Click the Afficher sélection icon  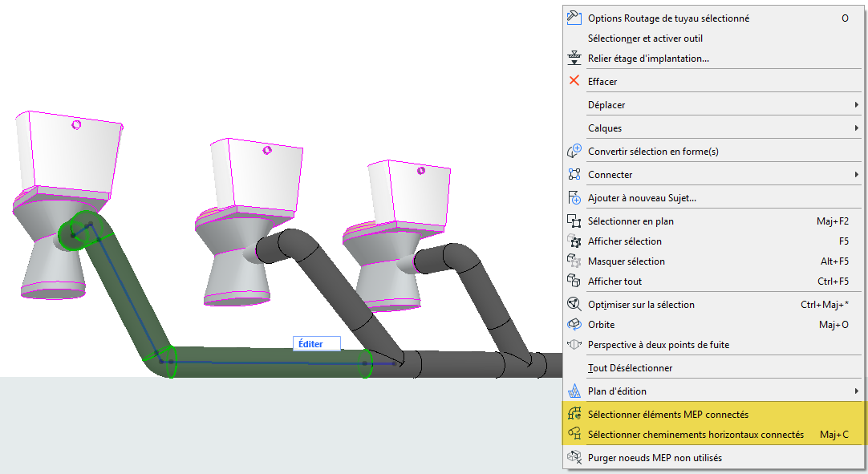point(574,241)
